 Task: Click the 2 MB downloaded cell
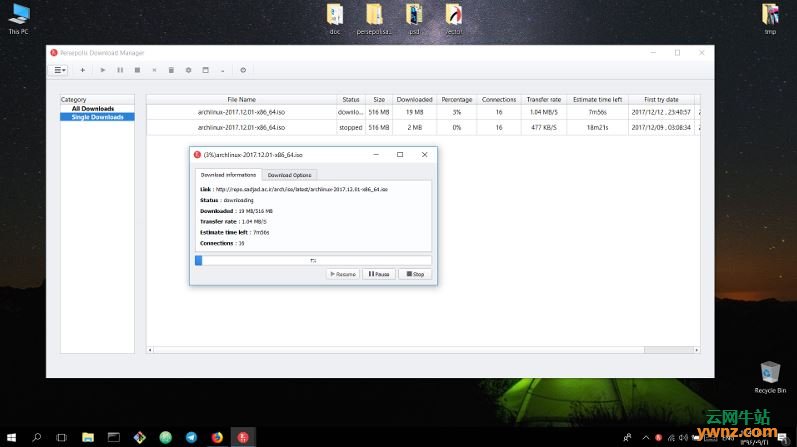tap(414, 128)
